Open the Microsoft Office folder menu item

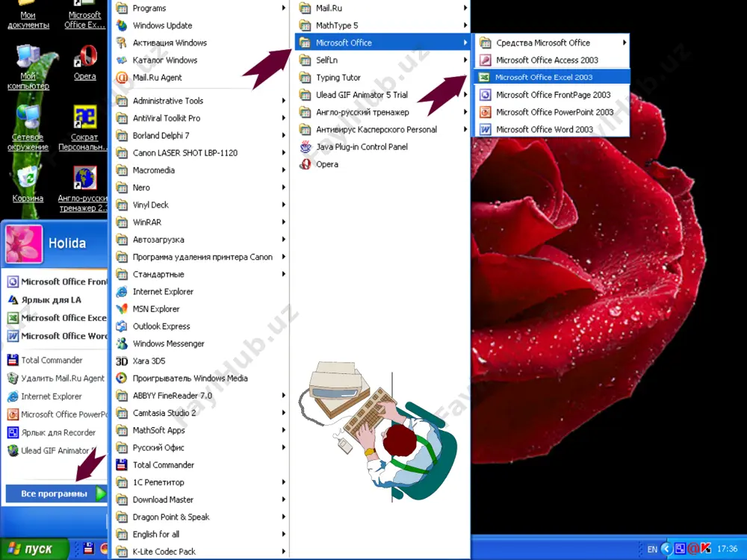382,43
